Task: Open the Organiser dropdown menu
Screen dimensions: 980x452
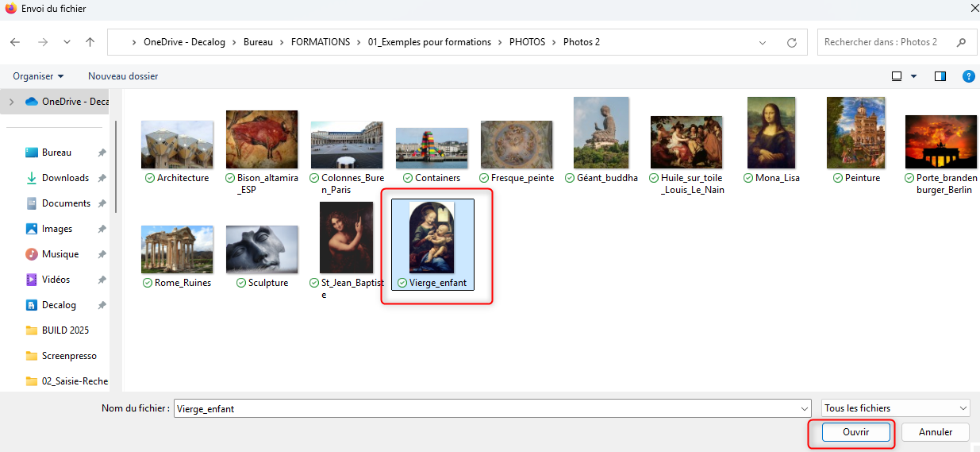Action: (x=38, y=76)
